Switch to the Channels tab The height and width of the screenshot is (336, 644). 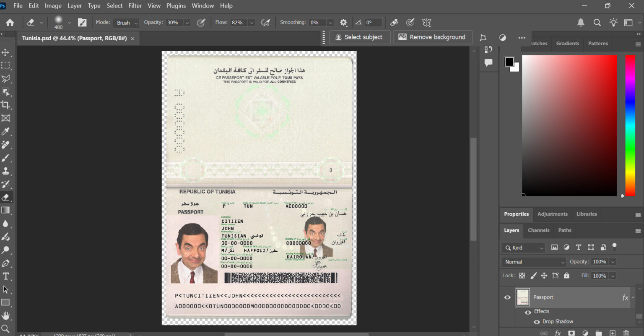[538, 230]
